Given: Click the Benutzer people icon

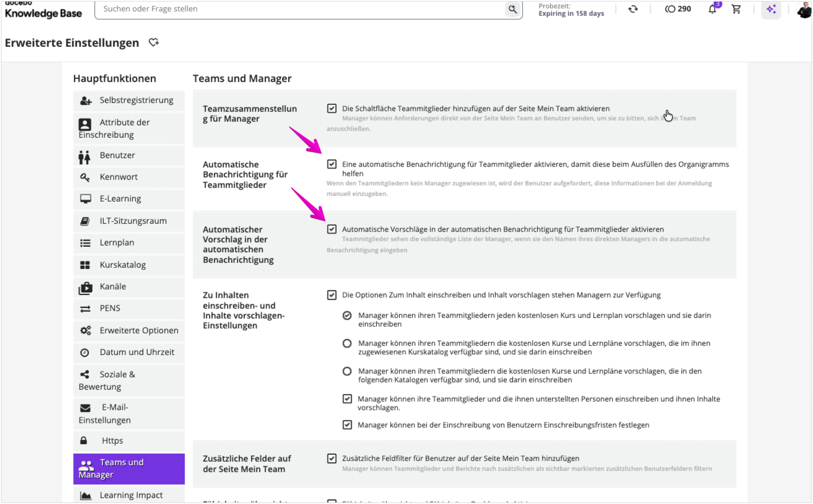Looking at the screenshot, I should point(84,157).
